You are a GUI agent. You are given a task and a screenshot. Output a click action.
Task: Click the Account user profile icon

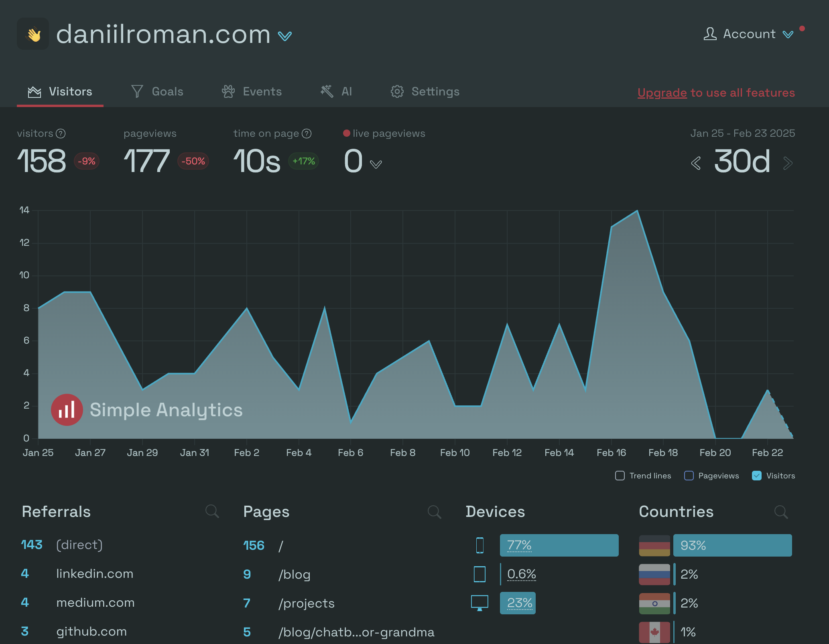point(710,34)
